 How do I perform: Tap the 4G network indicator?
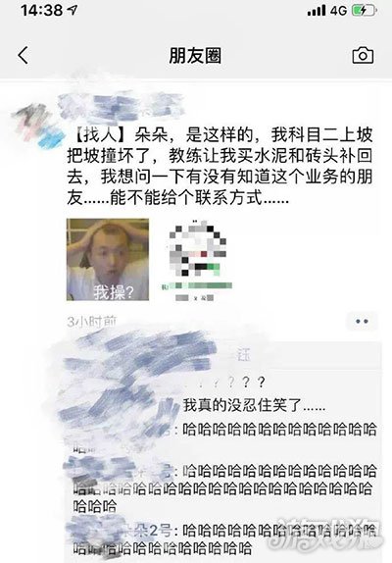338,11
